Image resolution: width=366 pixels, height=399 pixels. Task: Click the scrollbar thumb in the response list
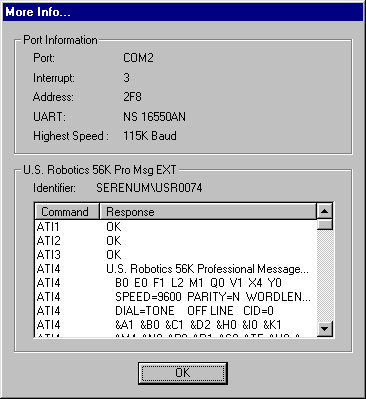[324, 224]
